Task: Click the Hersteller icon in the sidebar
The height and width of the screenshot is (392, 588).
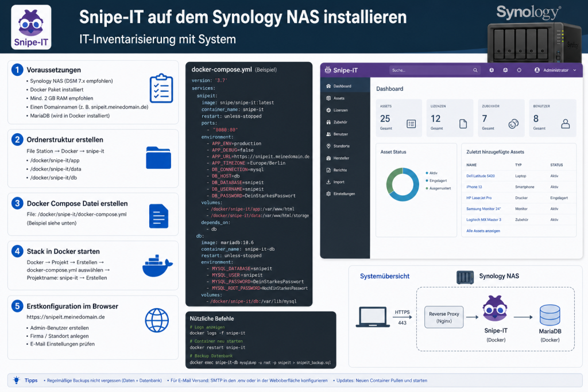Action: [x=328, y=158]
